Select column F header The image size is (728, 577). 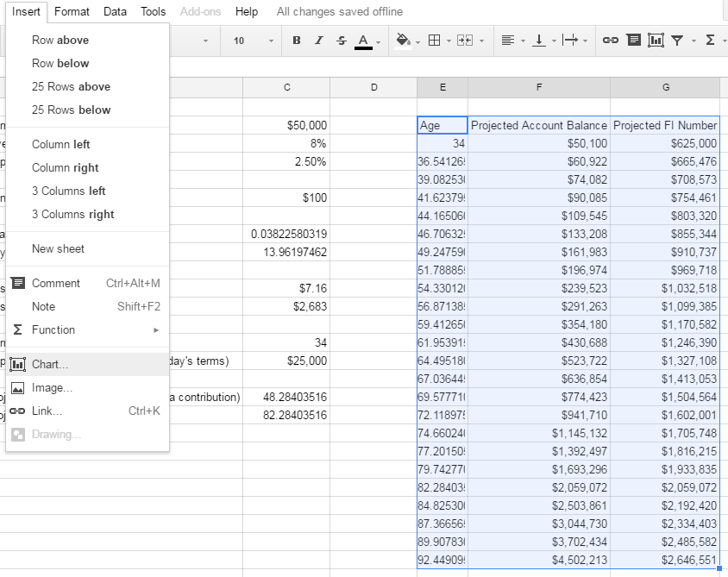[539, 87]
